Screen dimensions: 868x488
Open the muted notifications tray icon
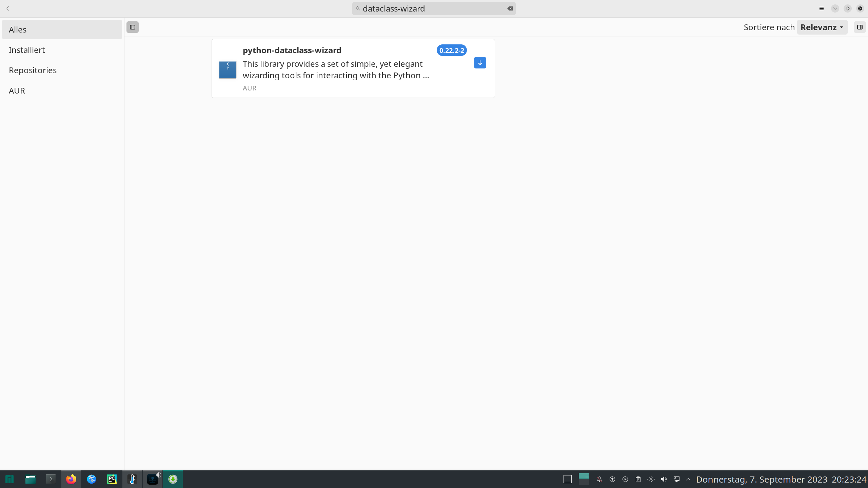(599, 479)
